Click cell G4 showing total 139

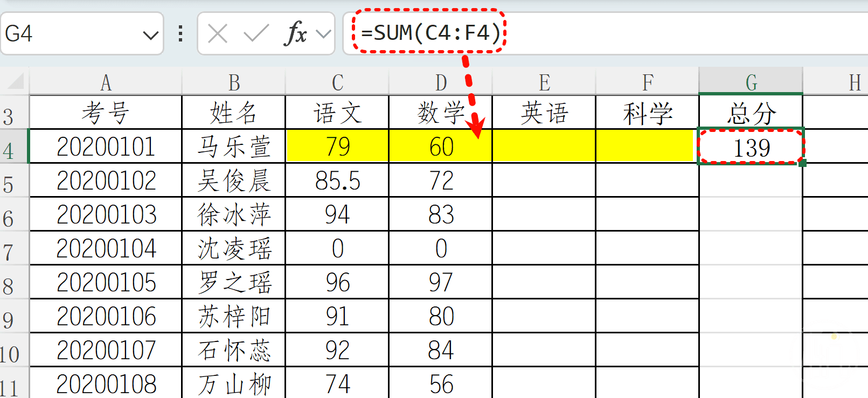[x=751, y=147]
